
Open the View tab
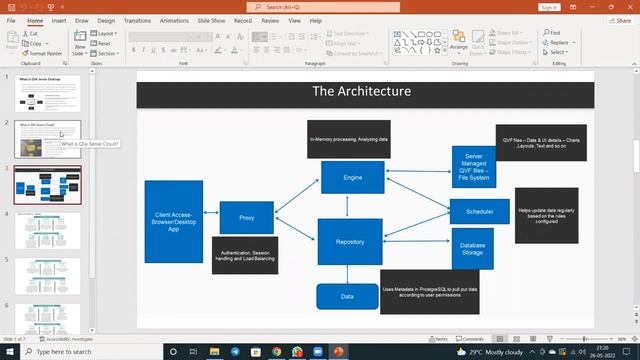294,20
